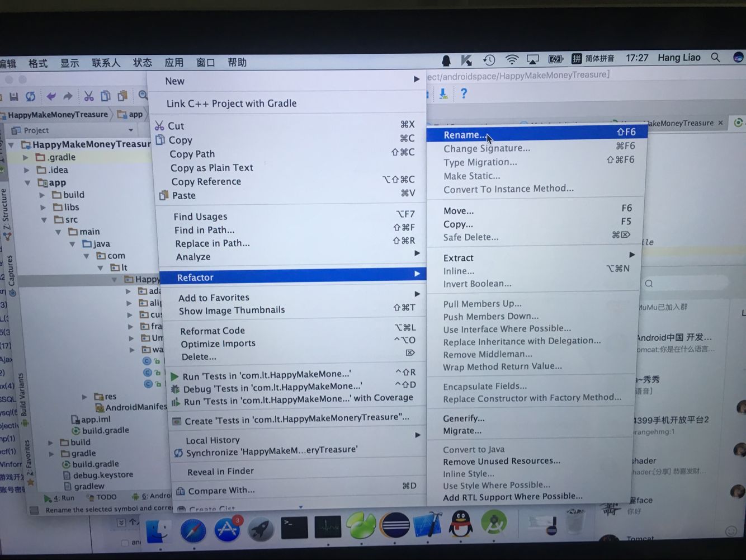Choose Rename in Refactor submenu
This screenshot has width=746, height=560.
point(537,134)
